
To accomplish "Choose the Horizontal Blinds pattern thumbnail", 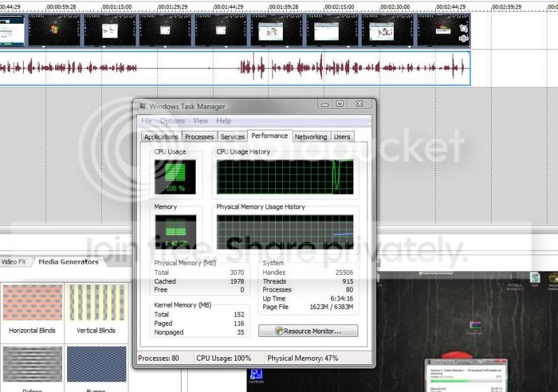I will 32,303.
